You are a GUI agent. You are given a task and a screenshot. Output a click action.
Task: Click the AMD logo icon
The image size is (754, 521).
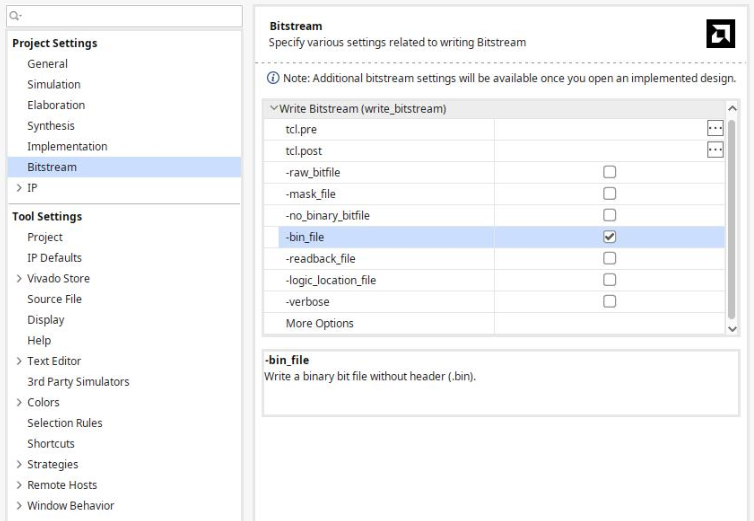[x=720, y=34]
